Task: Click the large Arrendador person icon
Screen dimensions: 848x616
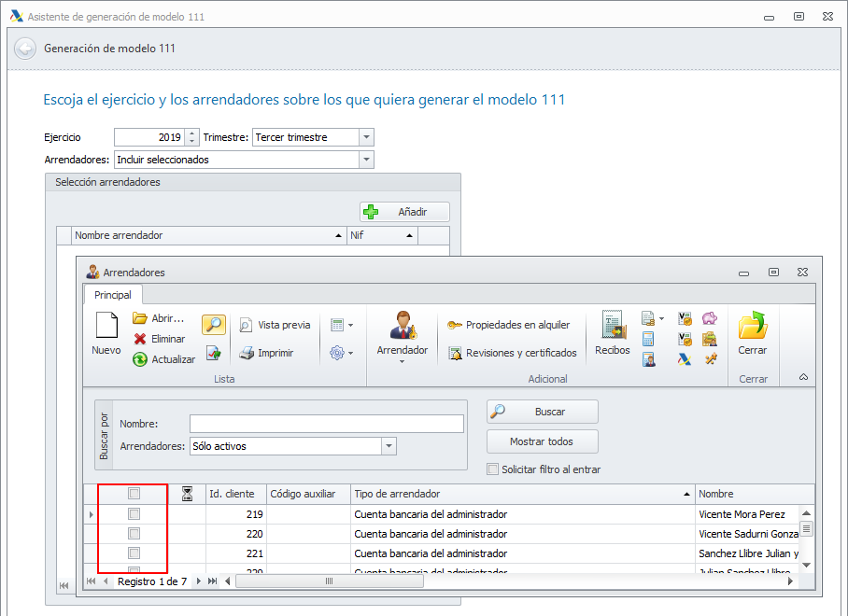Action: click(403, 325)
